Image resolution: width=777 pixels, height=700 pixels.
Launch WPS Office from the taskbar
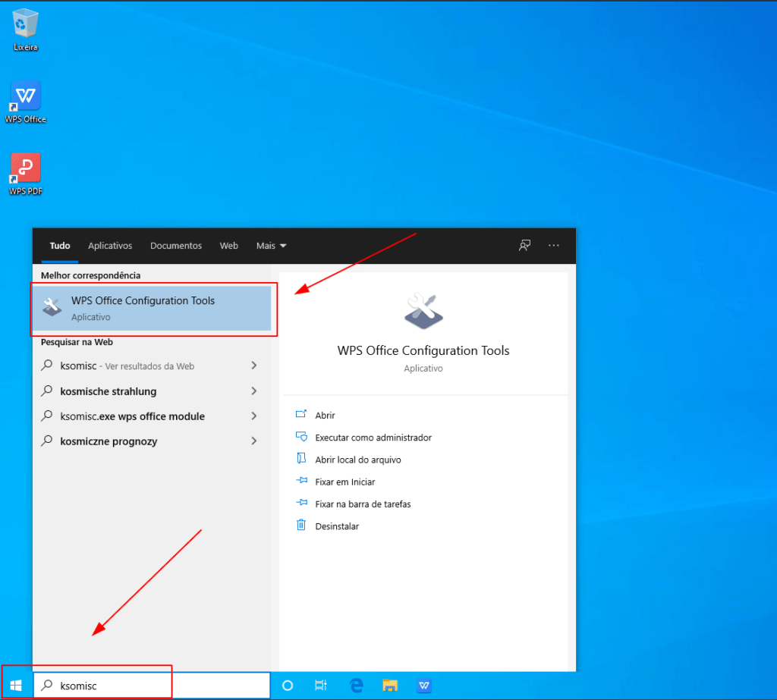coord(424,686)
